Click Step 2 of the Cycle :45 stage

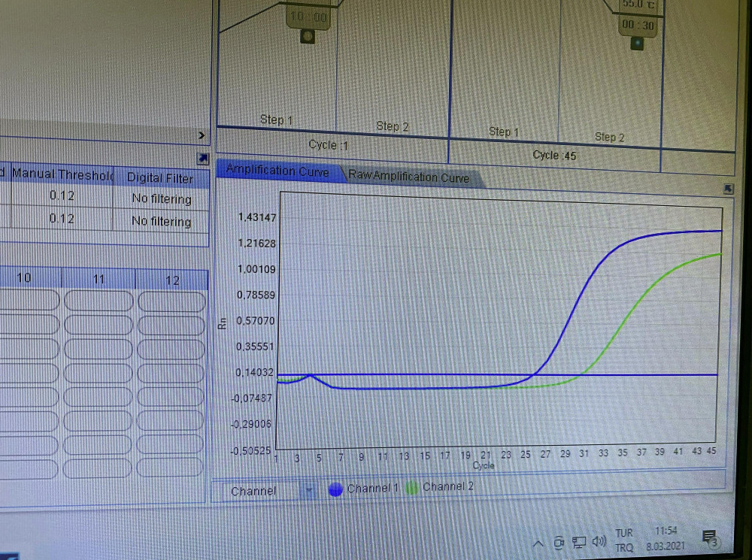pyautogui.click(x=610, y=137)
